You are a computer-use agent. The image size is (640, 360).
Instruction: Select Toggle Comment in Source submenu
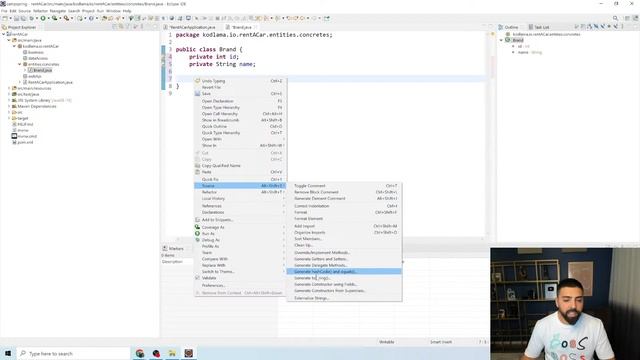(x=344, y=186)
